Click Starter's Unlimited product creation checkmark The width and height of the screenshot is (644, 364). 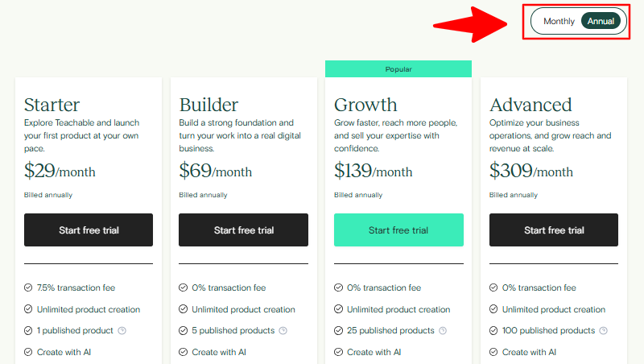[28, 309]
